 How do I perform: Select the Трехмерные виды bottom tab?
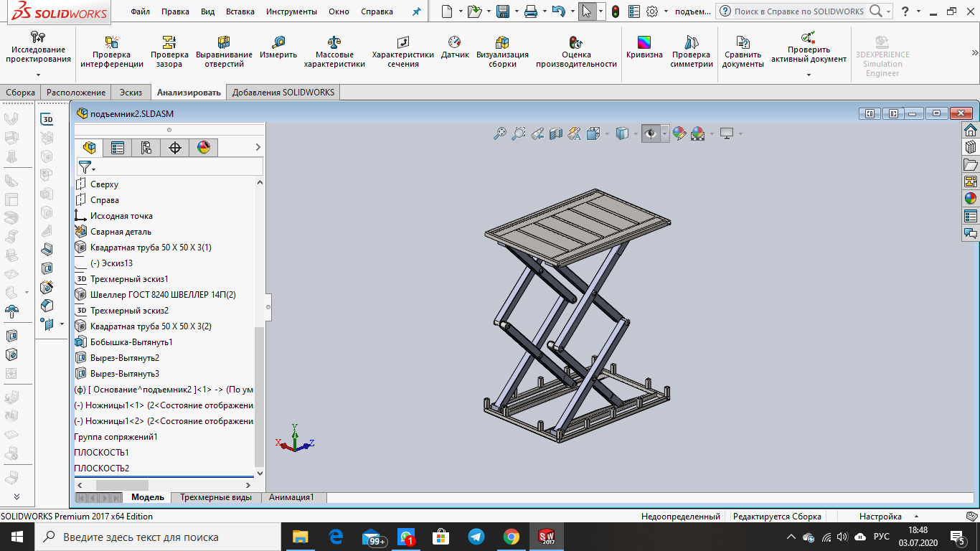point(216,497)
